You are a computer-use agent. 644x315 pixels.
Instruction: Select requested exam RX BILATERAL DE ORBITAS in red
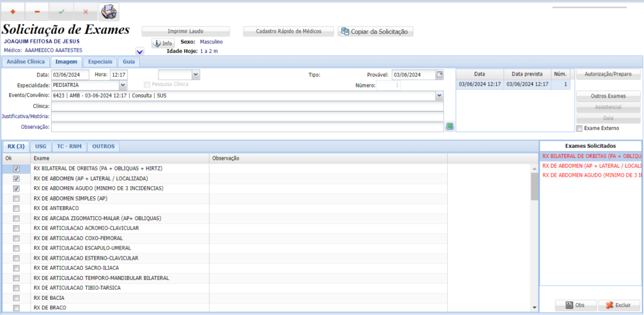[590, 157]
